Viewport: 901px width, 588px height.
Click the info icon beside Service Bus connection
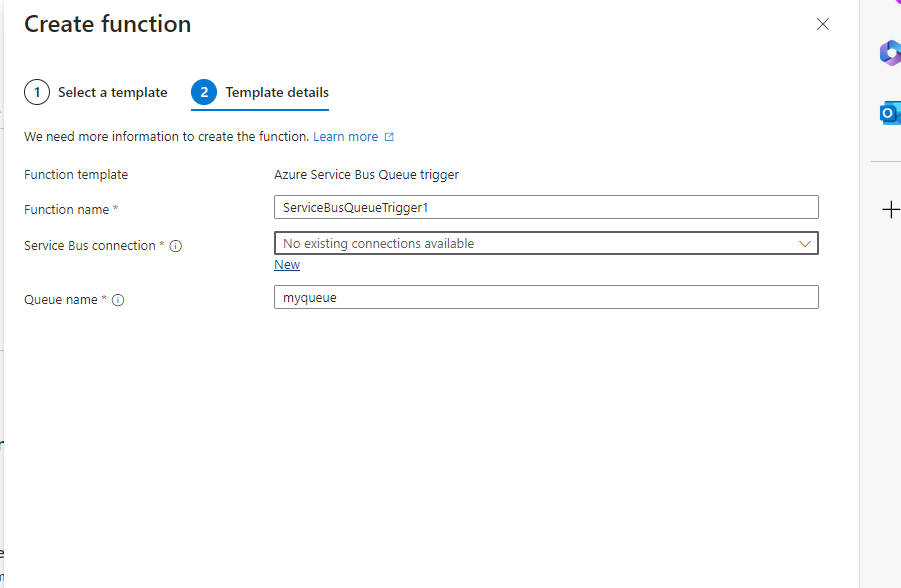click(x=176, y=246)
